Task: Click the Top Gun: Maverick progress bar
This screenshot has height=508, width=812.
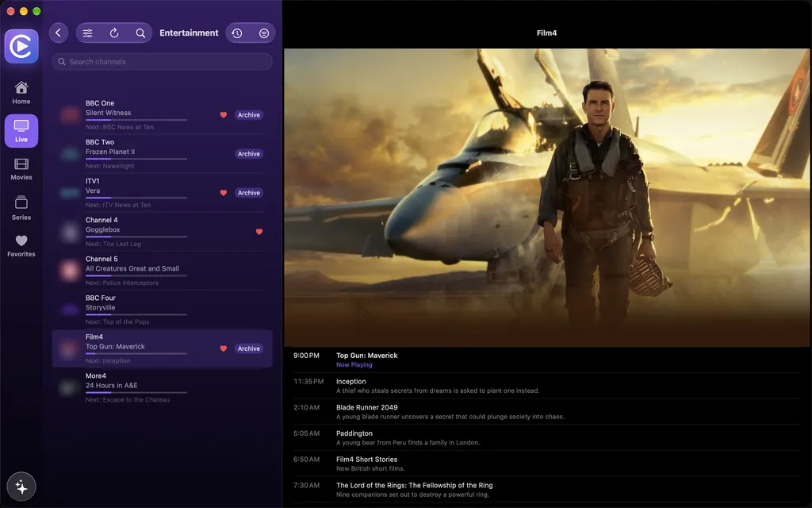Action: (136, 353)
